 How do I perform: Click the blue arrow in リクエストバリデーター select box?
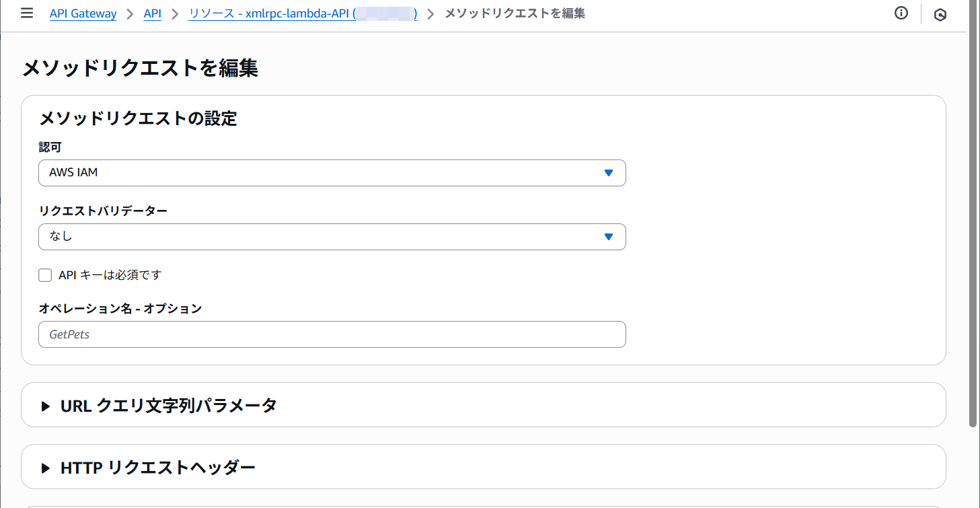tap(608, 237)
